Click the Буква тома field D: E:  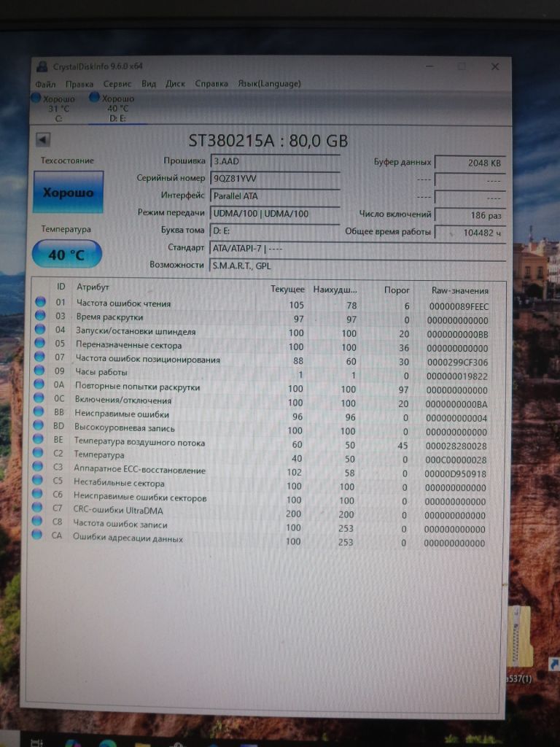pyautogui.click(x=275, y=231)
